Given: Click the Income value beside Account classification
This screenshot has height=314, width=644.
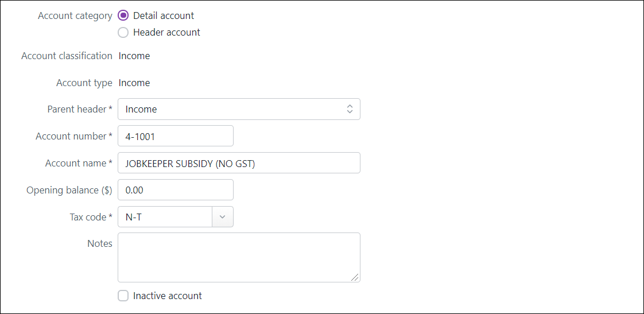Looking at the screenshot, I should (x=134, y=56).
